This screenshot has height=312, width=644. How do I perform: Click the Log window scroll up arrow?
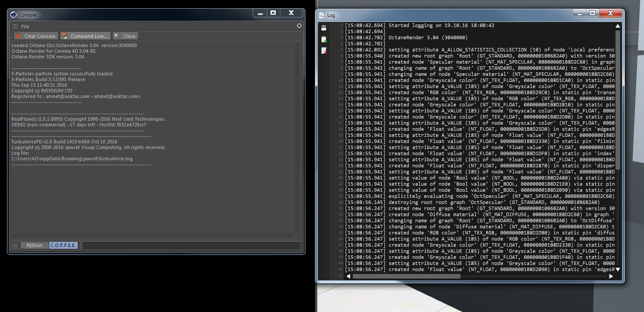618,26
